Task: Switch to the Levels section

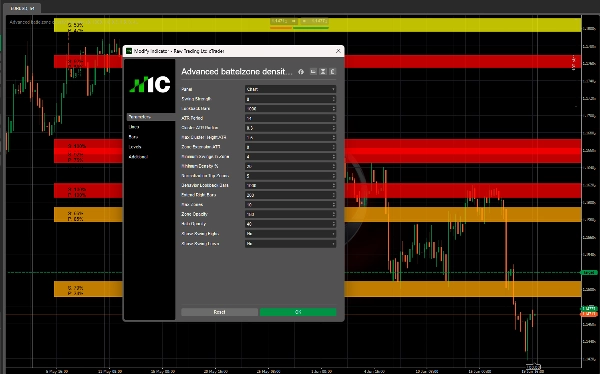Action: (x=135, y=147)
